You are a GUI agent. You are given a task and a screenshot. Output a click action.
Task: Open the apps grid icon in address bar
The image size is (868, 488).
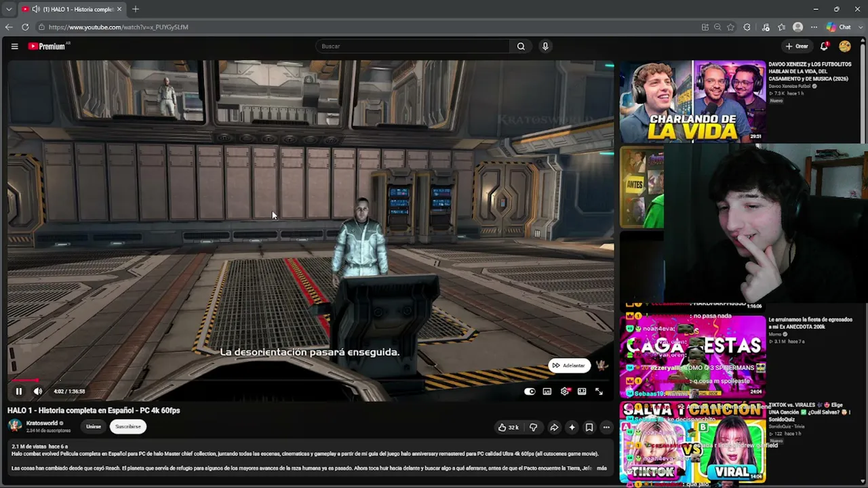(x=705, y=27)
